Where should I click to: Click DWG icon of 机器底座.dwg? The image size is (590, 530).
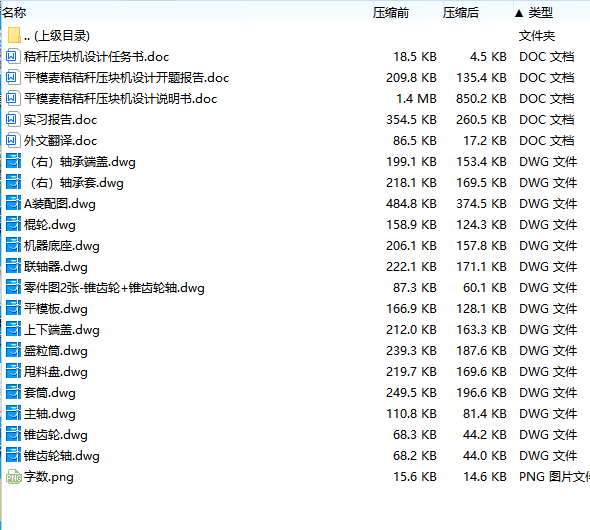coord(13,246)
